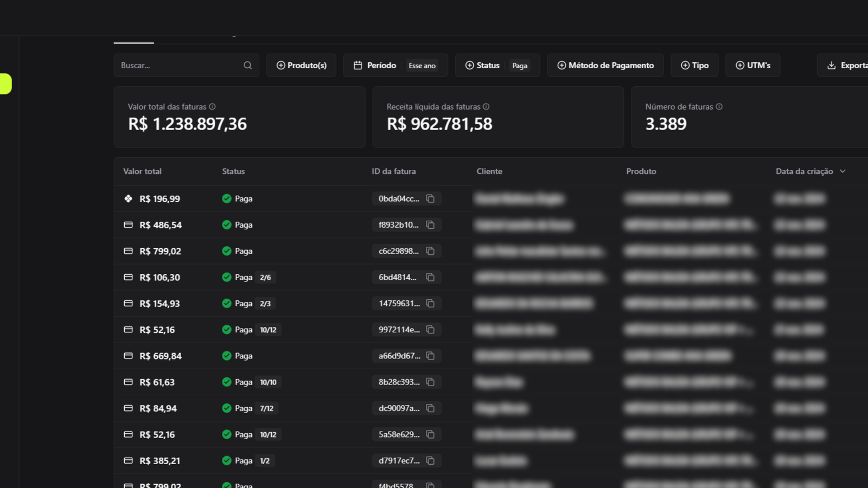Copy invoice ID 5a58e629

[x=430, y=434]
